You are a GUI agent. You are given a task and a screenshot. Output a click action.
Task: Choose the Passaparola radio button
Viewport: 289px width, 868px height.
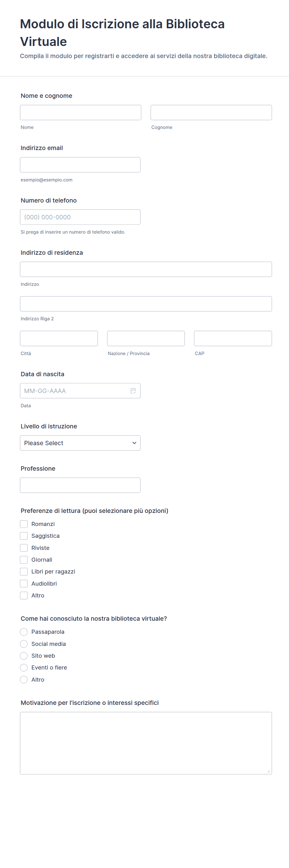24,632
